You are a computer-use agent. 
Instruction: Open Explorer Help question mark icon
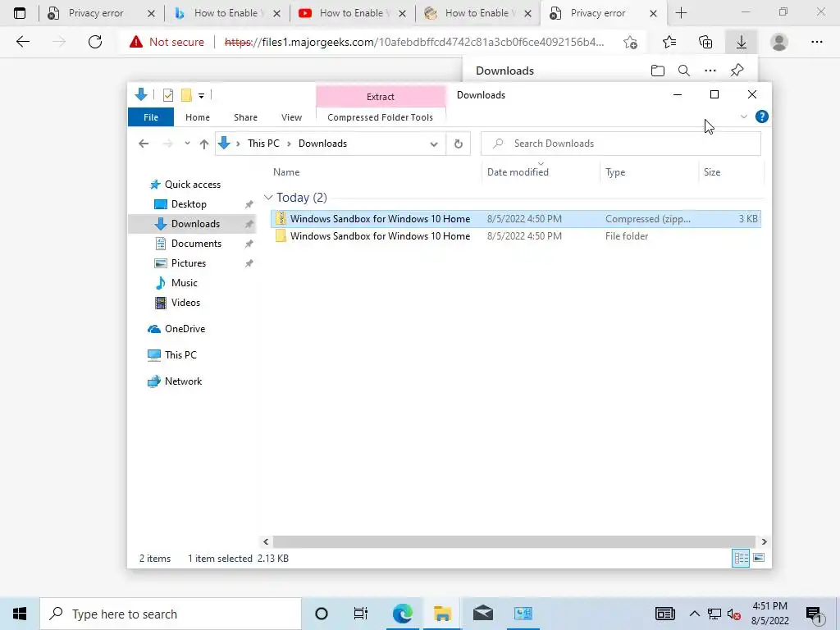pos(762,116)
